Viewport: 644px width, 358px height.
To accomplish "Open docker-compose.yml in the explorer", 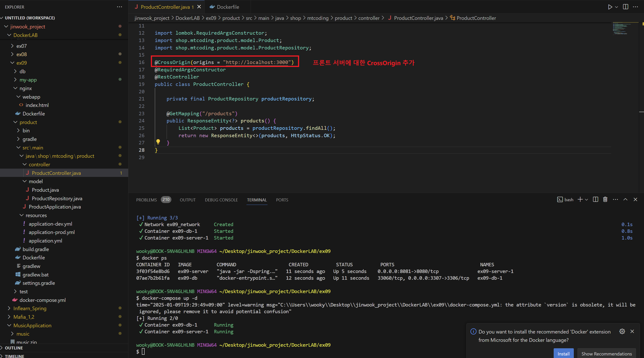I will (43, 300).
